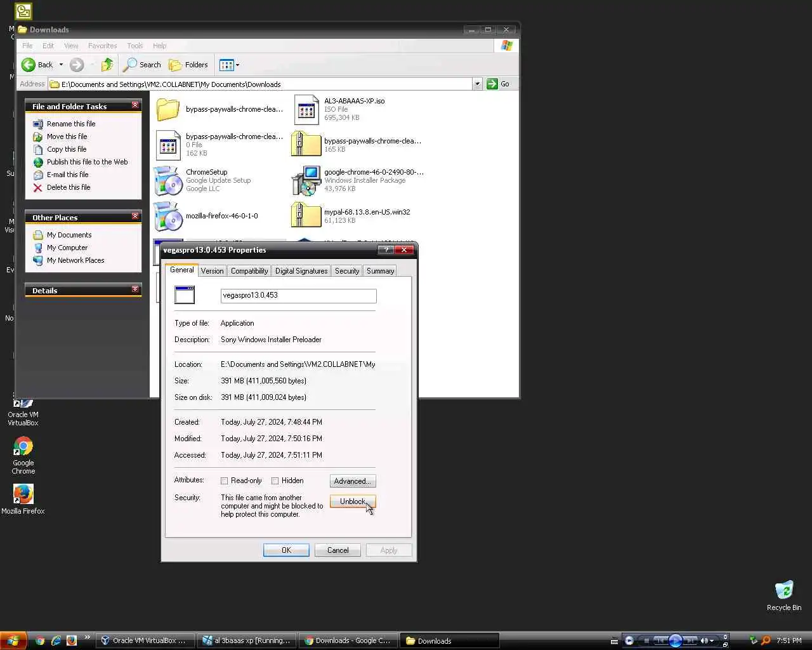Click the media player play button in taskbar
The image size is (812, 650).
point(675,640)
